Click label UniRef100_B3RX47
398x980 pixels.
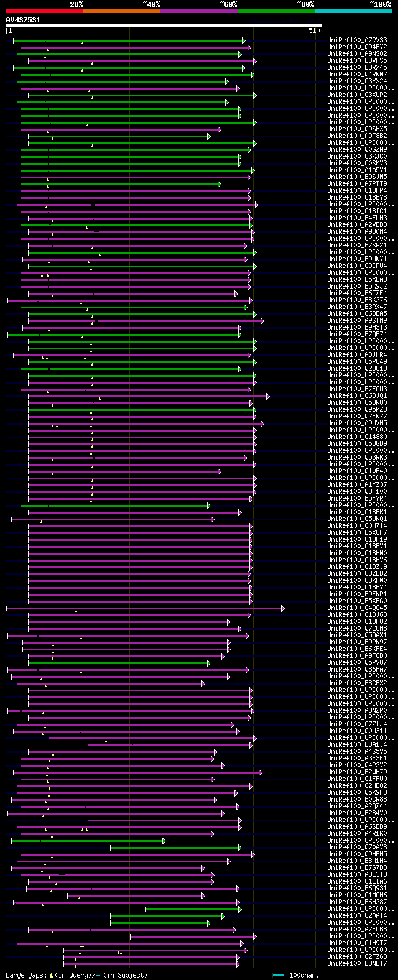click(357, 307)
